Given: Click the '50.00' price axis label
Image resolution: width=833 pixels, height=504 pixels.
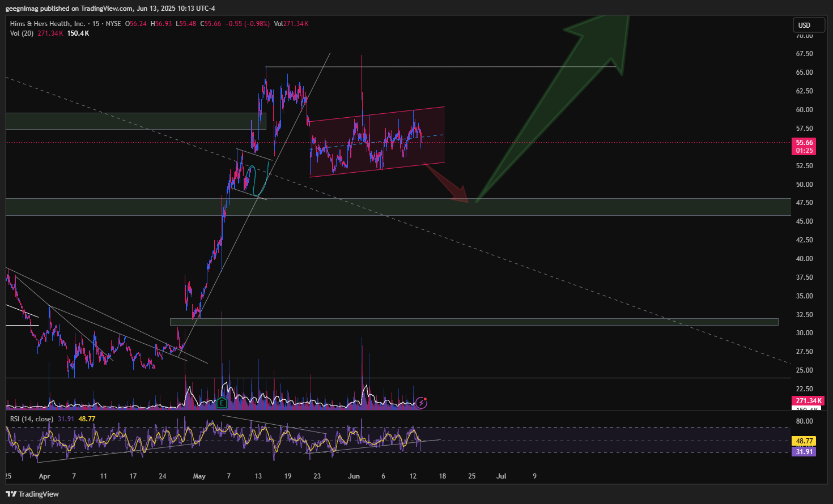Looking at the screenshot, I should pos(804,185).
